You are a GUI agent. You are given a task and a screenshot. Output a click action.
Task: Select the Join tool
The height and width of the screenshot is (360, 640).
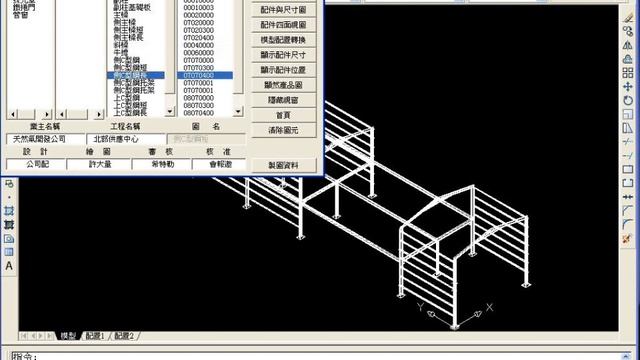tap(628, 197)
